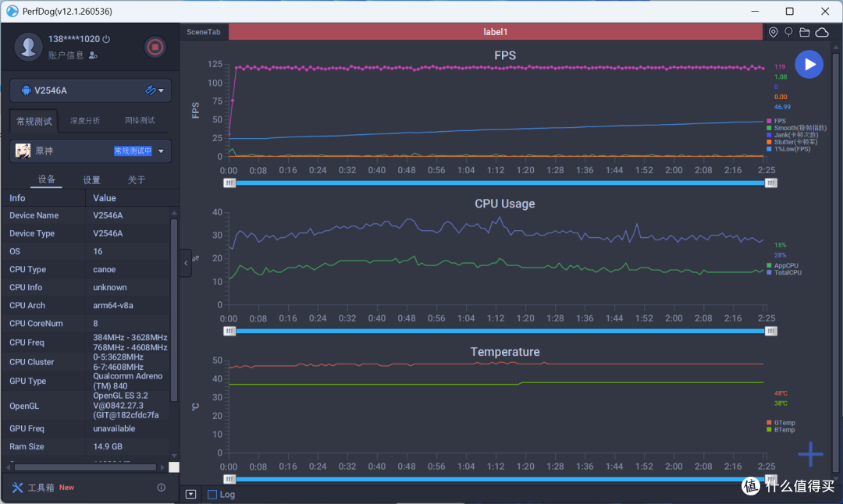
Task: Toggle the Log checkbox
Action: click(212, 495)
